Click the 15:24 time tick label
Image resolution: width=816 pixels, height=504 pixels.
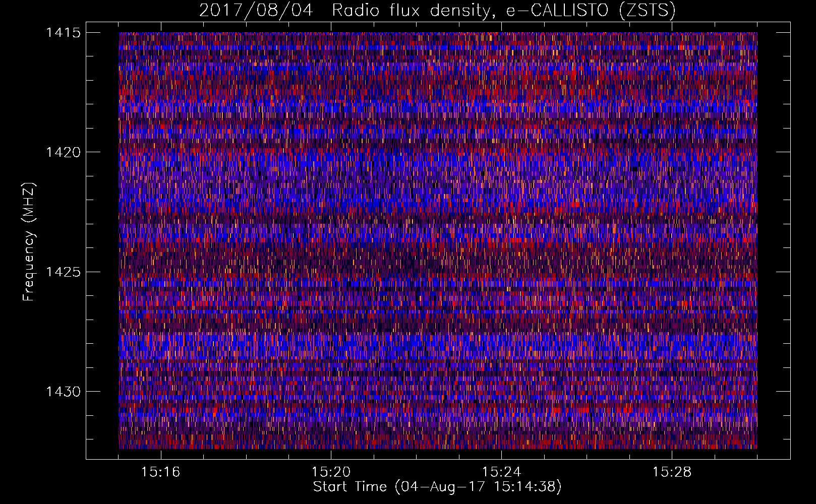tap(501, 472)
